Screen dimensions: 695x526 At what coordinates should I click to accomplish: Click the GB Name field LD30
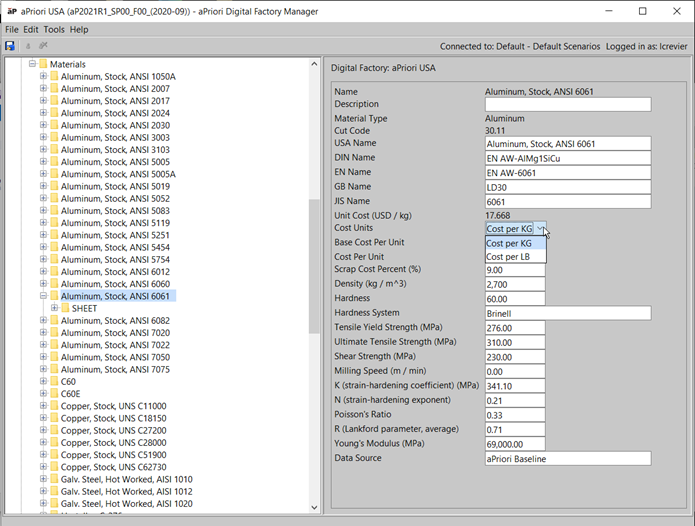(x=568, y=187)
